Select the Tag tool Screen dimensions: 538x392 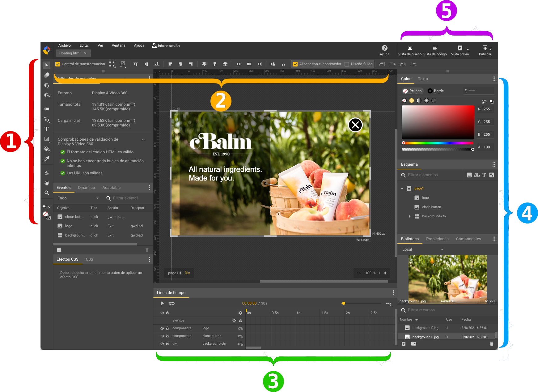tap(47, 109)
